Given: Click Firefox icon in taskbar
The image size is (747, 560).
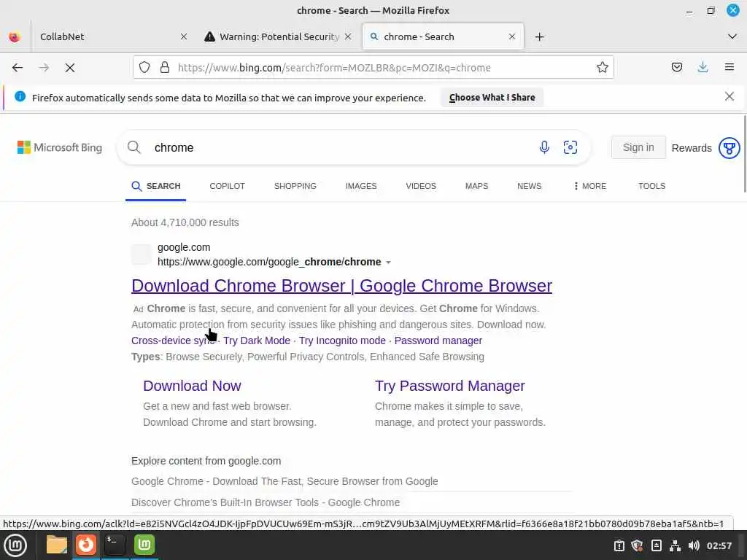Looking at the screenshot, I should pyautogui.click(x=86, y=545).
